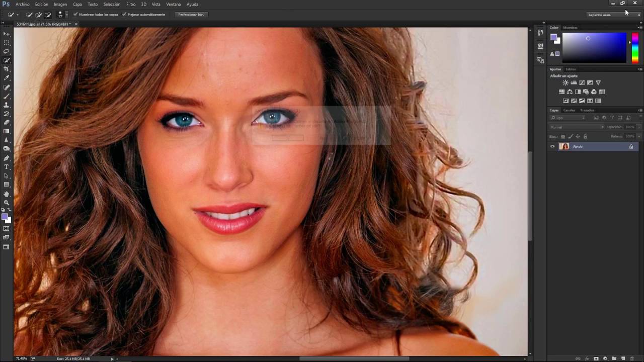Choose Subtract from Selection mode
The width and height of the screenshot is (644, 362).
click(x=48, y=15)
